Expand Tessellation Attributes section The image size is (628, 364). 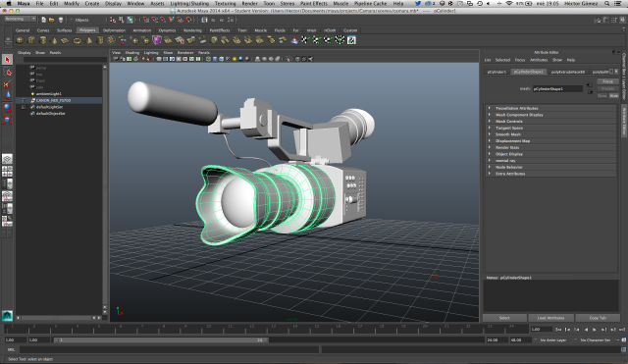pyautogui.click(x=550, y=108)
